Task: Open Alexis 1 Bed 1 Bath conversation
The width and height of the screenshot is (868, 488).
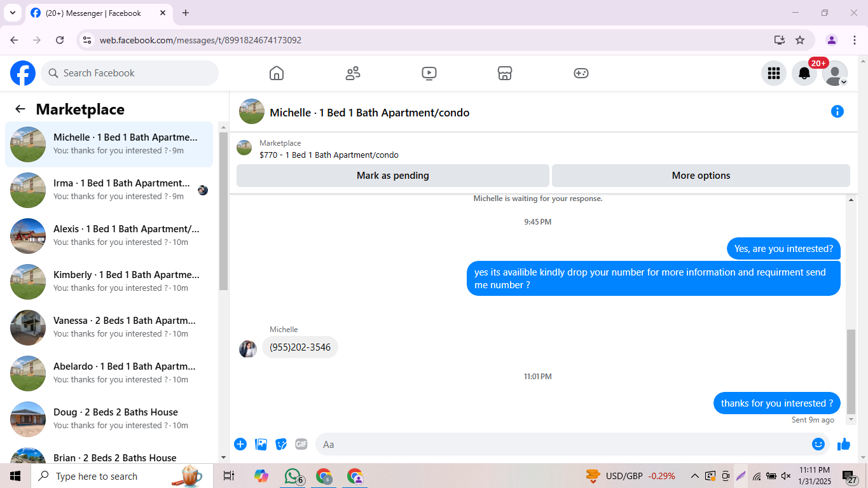Action: tap(109, 236)
